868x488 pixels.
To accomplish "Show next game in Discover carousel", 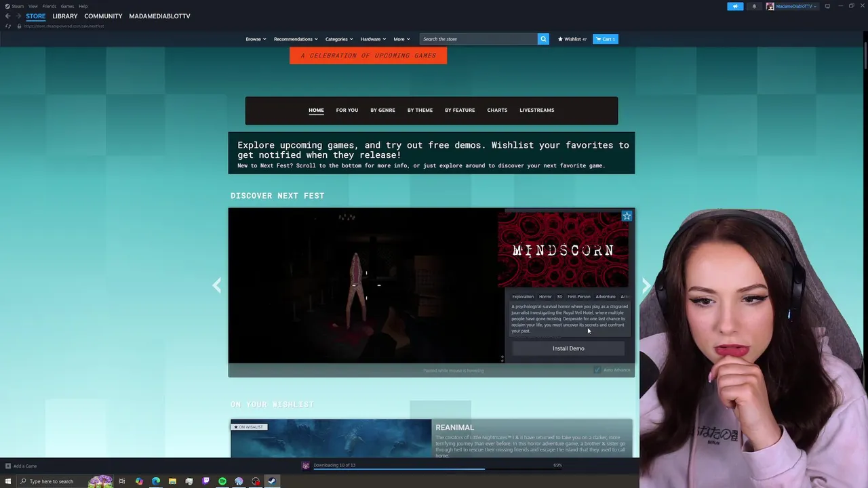I will point(646,285).
